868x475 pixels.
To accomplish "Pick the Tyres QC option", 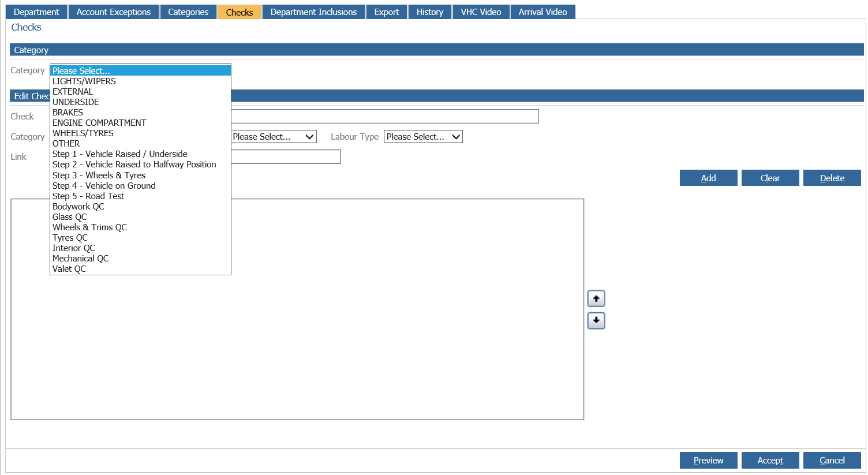I will (140, 237).
